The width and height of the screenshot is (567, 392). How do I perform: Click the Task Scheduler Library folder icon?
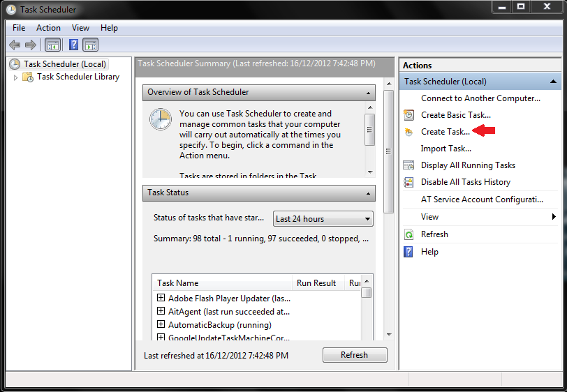click(28, 77)
